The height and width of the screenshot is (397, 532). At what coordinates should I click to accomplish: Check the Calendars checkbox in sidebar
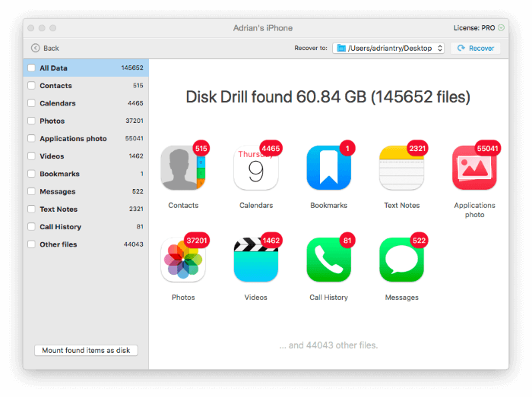[31, 103]
